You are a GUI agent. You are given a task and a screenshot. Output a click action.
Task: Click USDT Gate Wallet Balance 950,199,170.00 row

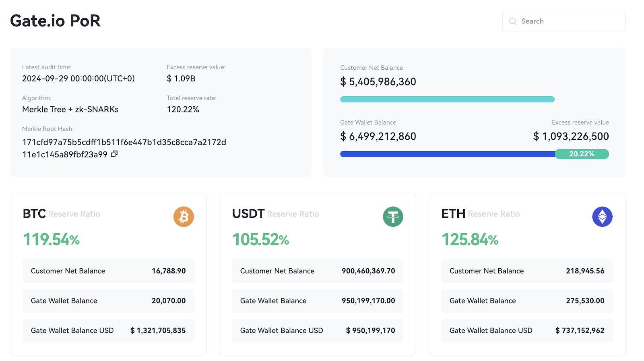pyautogui.click(x=318, y=301)
